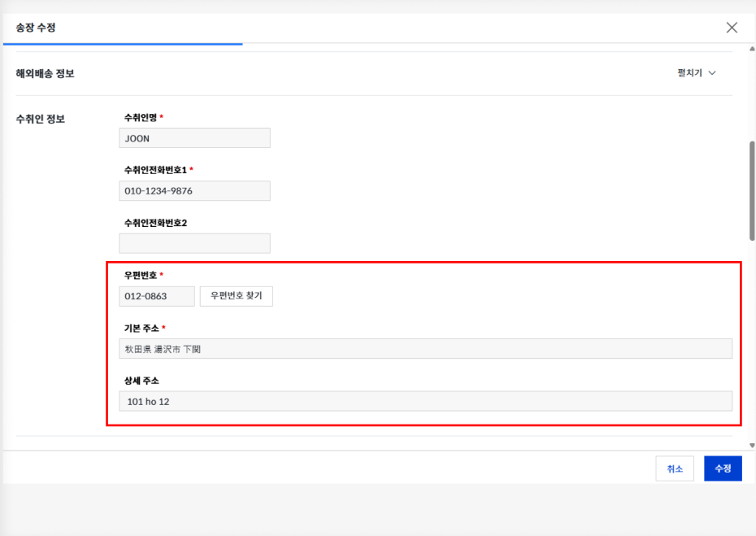Viewport: 756px width, 536px height.
Task: Click the 우편번호 field showing 012-0863
Action: [157, 296]
